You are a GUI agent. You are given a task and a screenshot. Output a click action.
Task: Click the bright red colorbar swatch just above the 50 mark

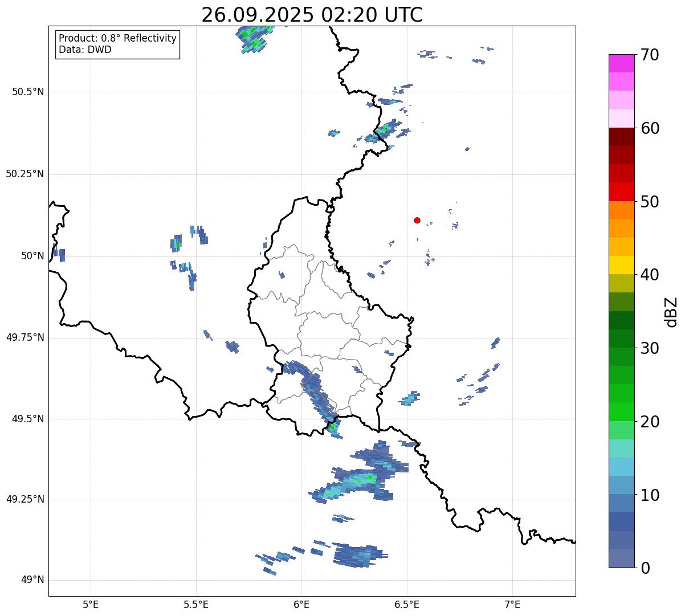tap(622, 191)
